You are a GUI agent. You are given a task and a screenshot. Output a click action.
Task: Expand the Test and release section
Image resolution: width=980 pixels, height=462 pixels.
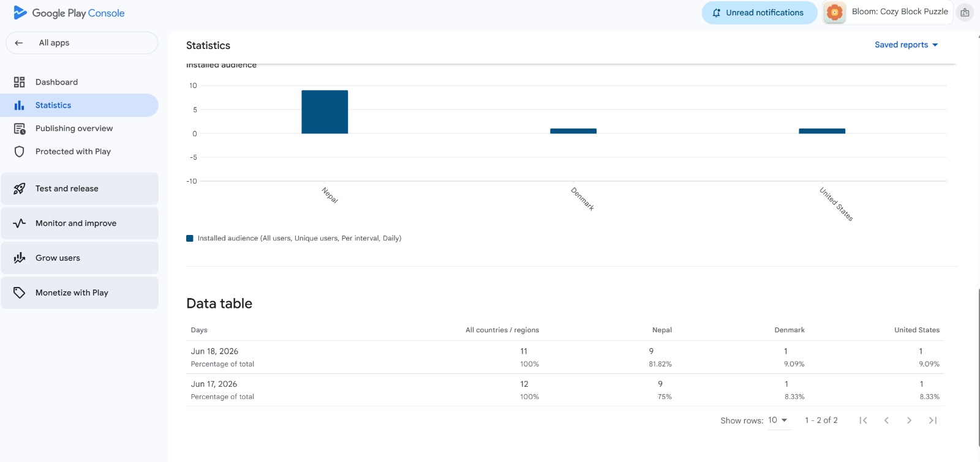80,188
